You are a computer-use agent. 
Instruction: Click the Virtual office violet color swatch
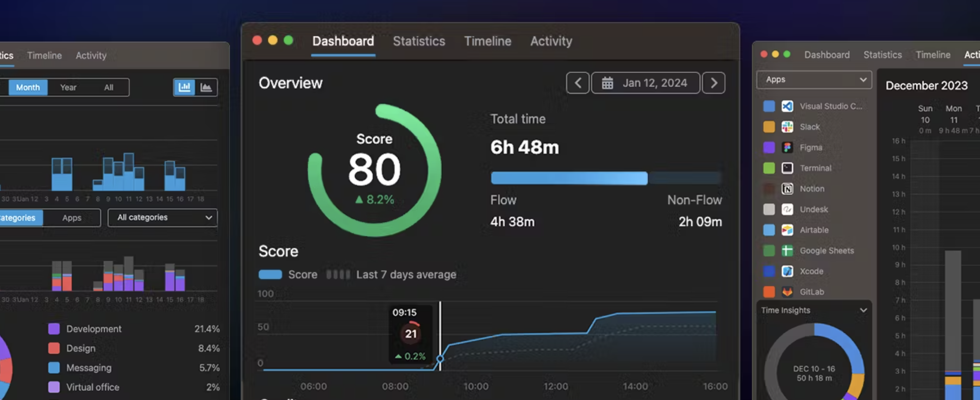(x=54, y=387)
